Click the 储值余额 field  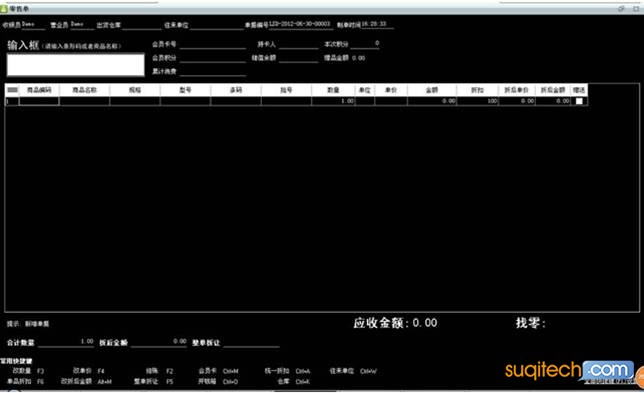coord(299,58)
